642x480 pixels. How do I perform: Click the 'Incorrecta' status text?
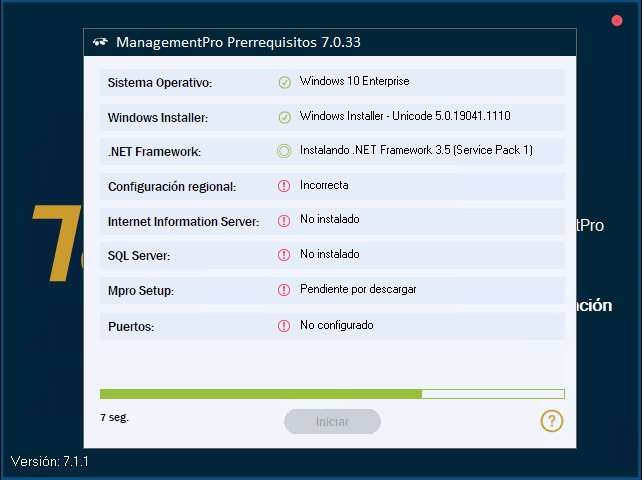pos(324,185)
